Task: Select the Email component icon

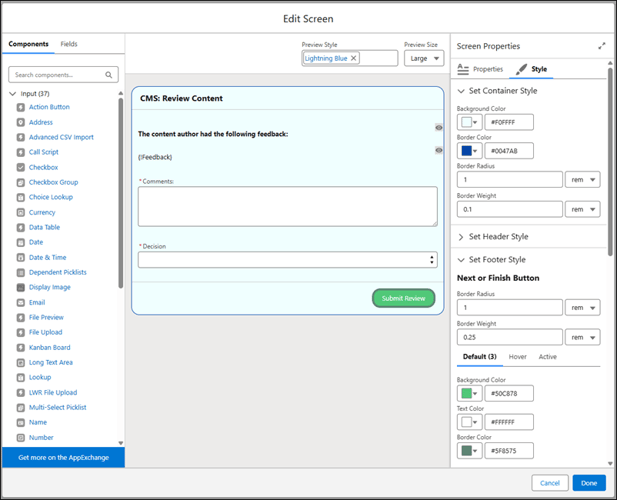Action: click(x=21, y=303)
